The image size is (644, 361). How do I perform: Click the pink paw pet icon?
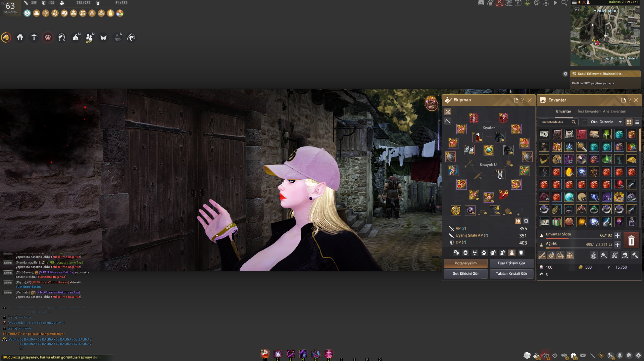tap(48, 37)
